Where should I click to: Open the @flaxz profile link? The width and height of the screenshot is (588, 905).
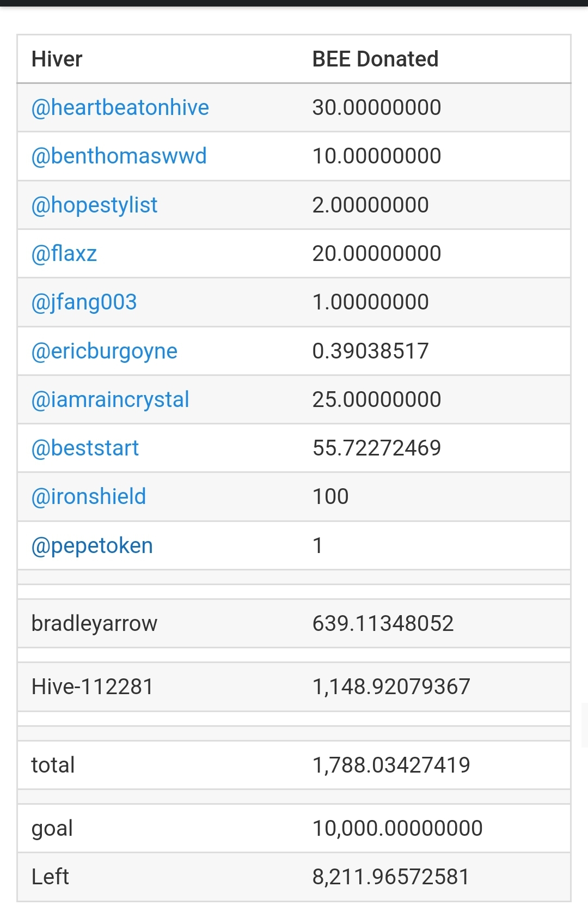[x=64, y=253]
